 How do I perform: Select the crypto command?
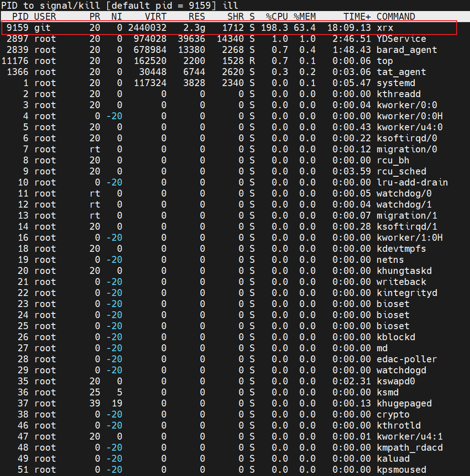tap(393, 414)
